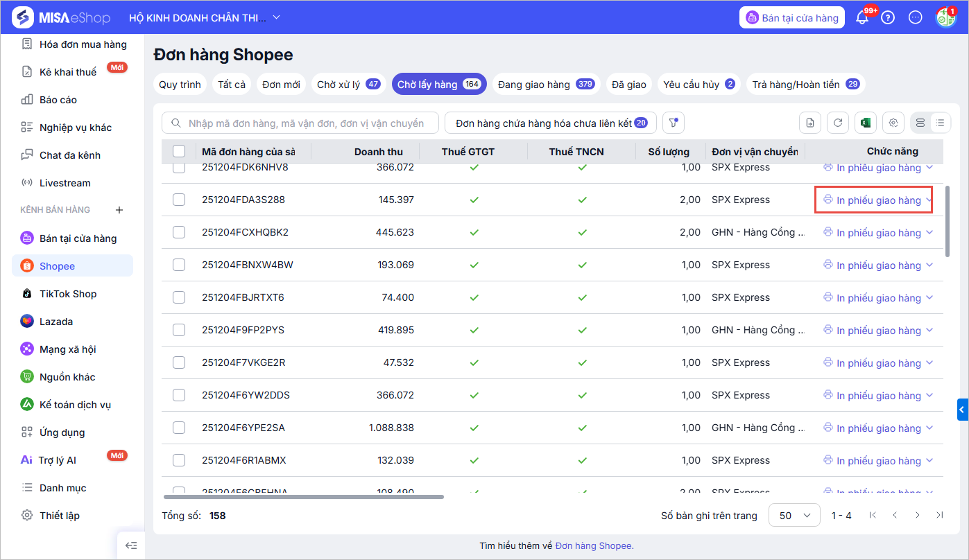The image size is (969, 560).
Task: Click the filter funnel icon
Action: pyautogui.click(x=673, y=123)
